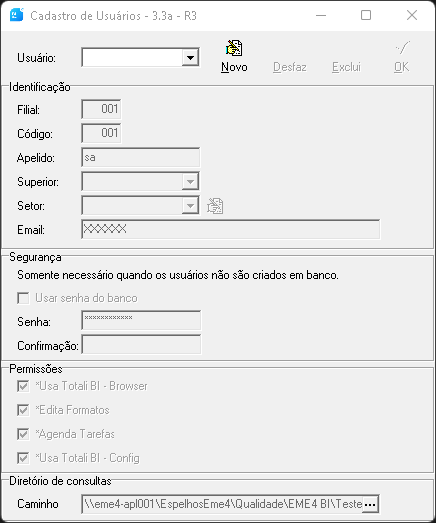Browse the Caminho path with ellipsis button

[x=370, y=504]
